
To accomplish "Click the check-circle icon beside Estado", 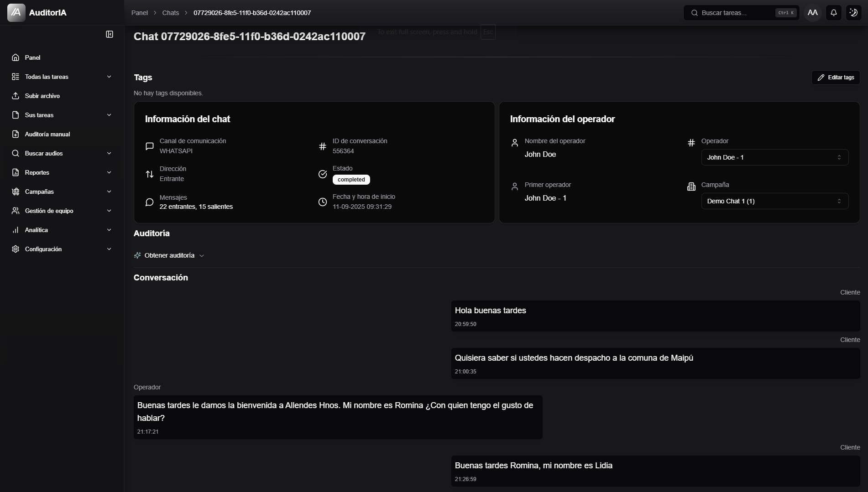I will [323, 174].
